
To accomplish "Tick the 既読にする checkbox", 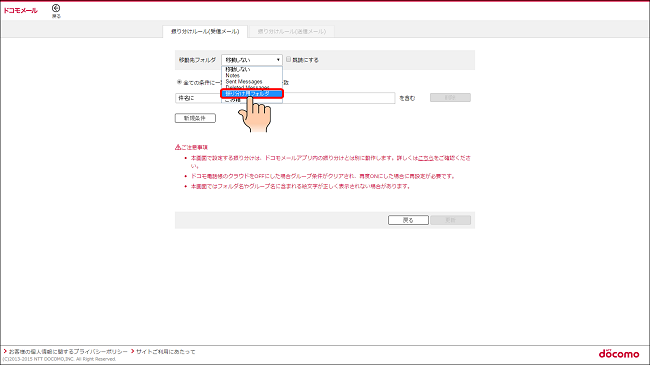I will click(289, 59).
